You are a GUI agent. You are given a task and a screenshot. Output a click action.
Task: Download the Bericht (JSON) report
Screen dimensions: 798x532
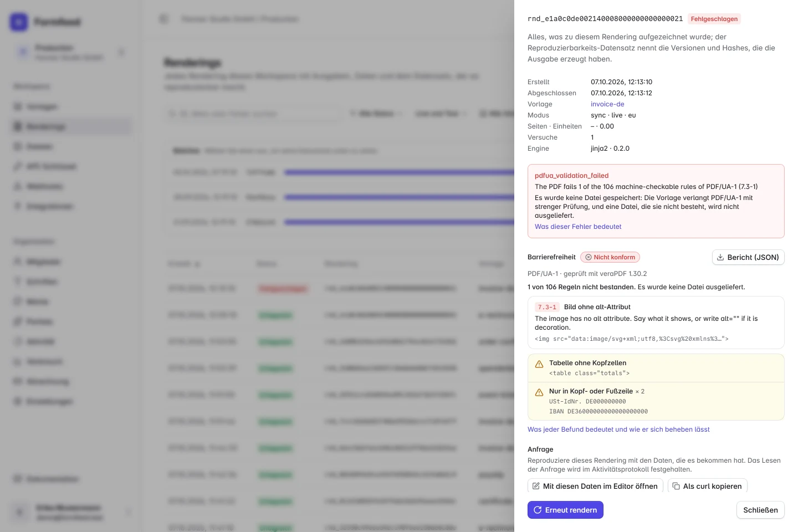pos(748,257)
